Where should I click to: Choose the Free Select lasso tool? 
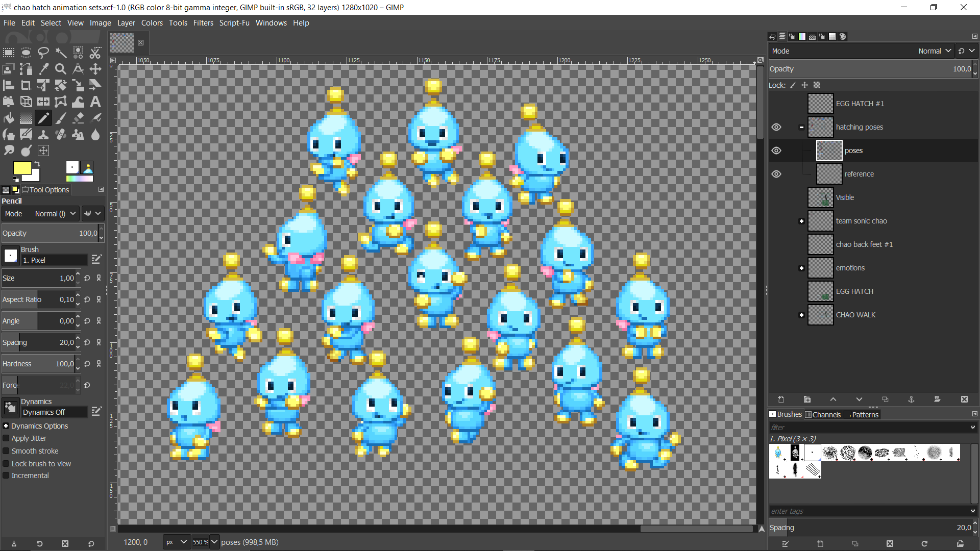43,53
